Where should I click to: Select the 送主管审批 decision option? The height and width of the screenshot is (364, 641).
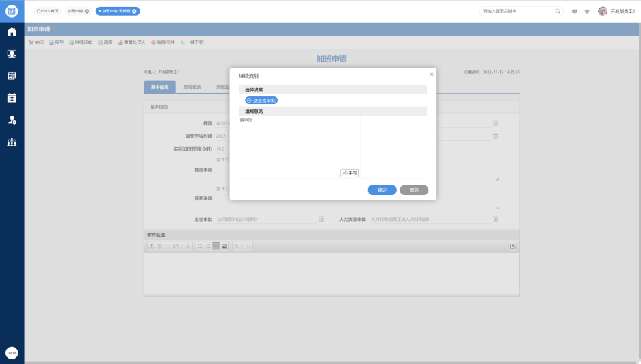261,100
